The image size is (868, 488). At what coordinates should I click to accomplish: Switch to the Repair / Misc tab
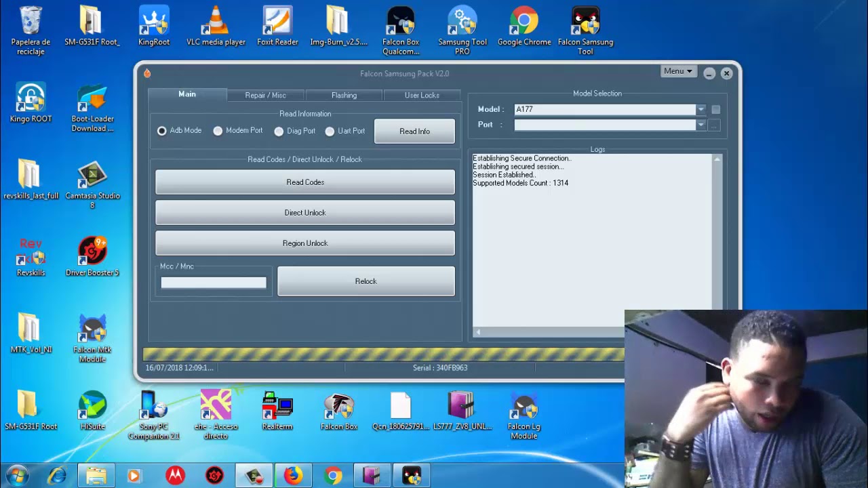coord(265,96)
